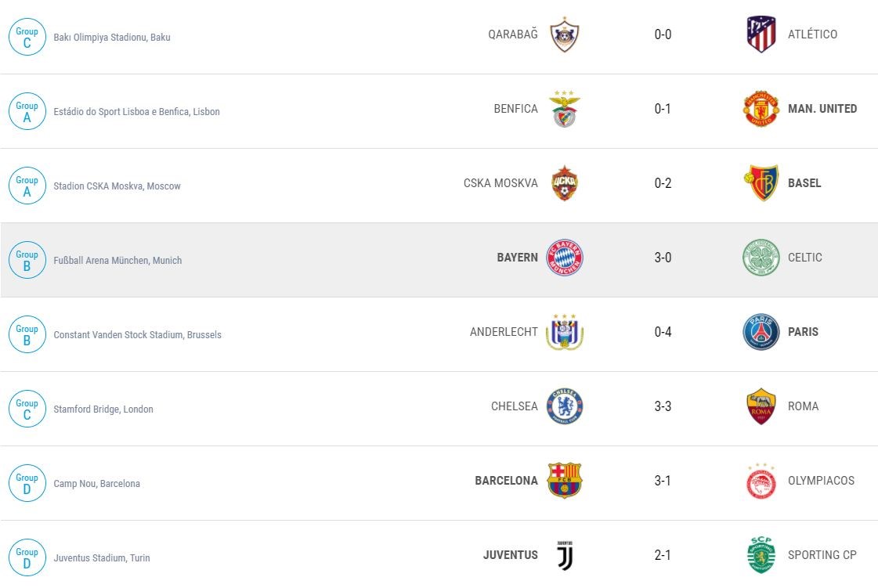
Task: Open the Chelsea team name link
Action: click(514, 406)
